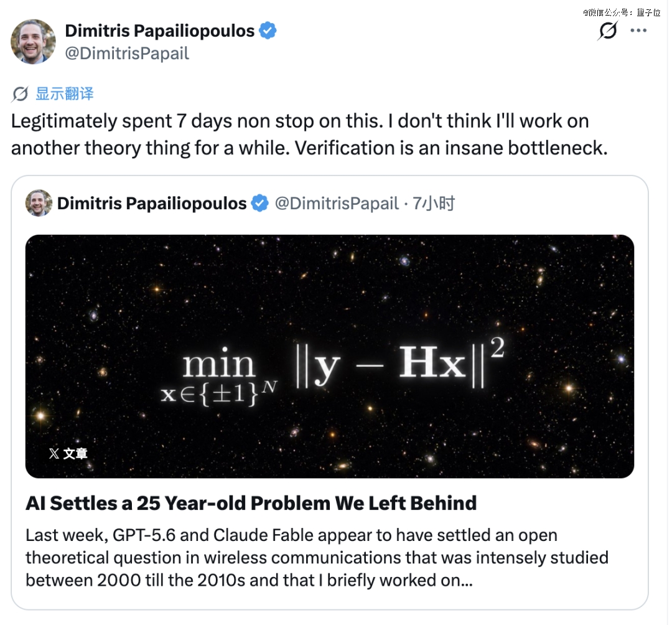Image resolution: width=672 pixels, height=625 pixels.
Task: Click the article preview description text
Action: 317,558
